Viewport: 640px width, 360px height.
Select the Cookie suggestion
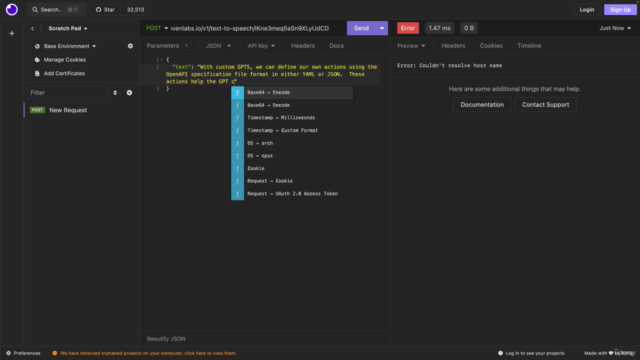click(292, 169)
